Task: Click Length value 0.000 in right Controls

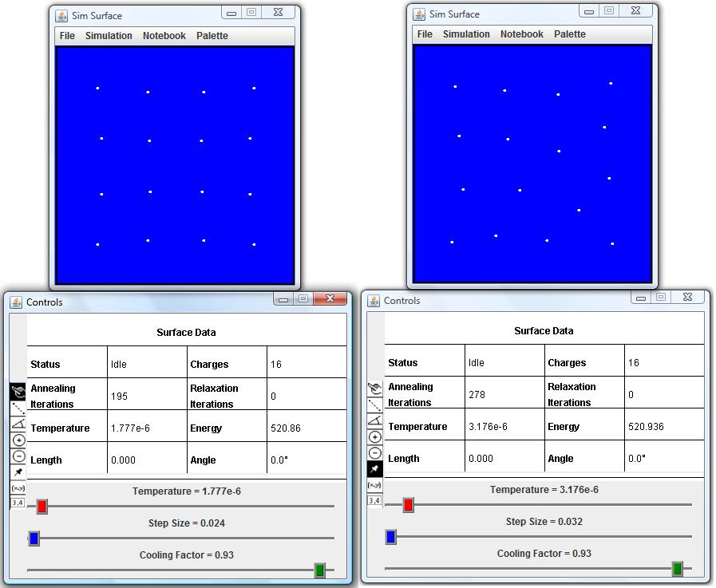Action: tap(481, 458)
